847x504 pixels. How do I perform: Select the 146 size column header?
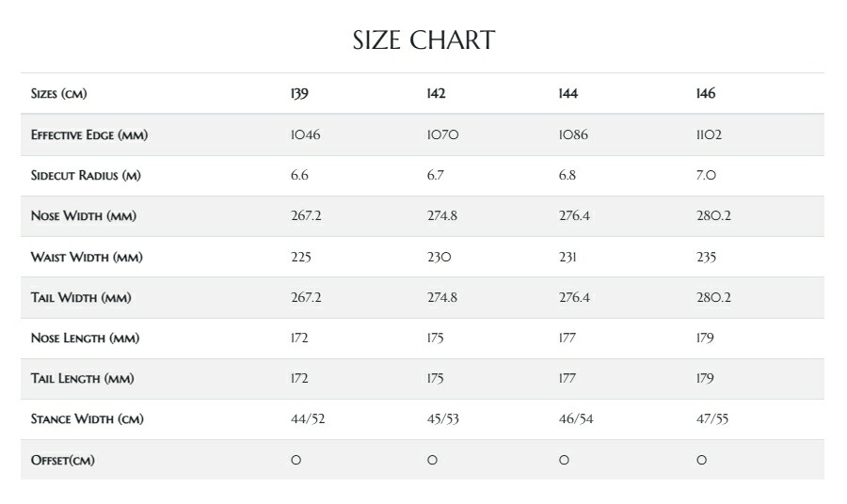(x=705, y=94)
